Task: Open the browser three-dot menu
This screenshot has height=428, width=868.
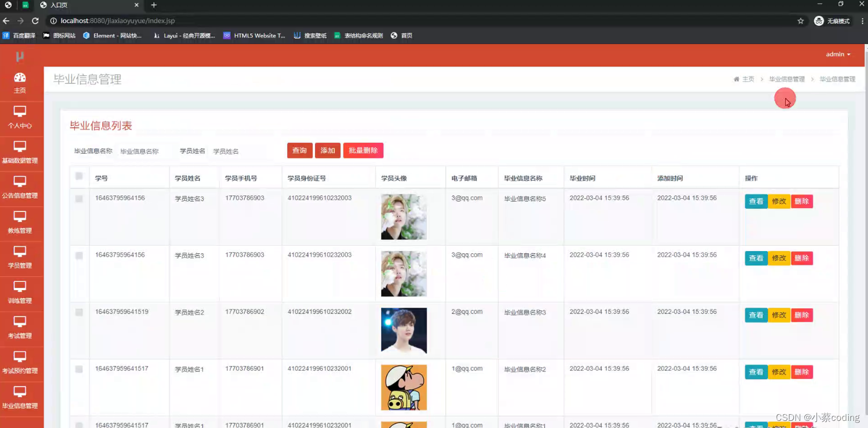Action: (x=862, y=21)
